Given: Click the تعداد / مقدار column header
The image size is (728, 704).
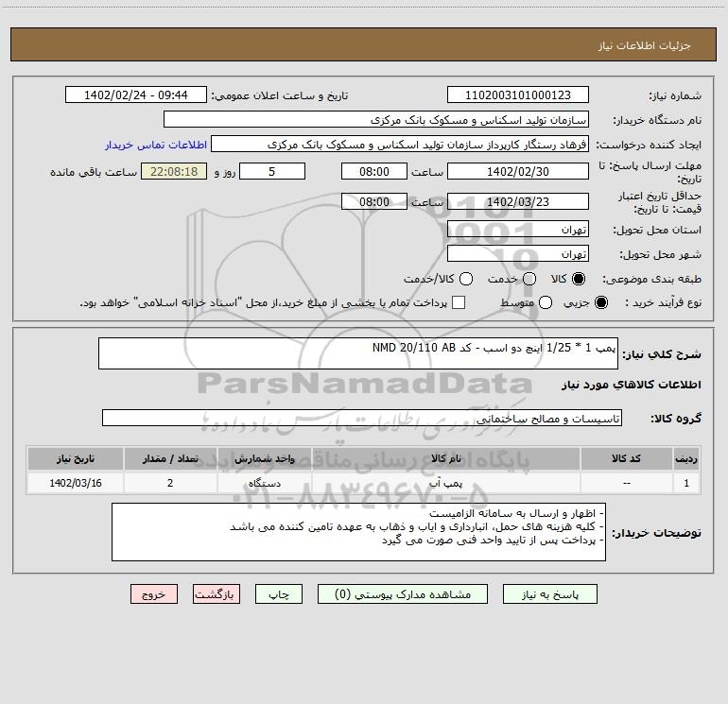Looking at the screenshot, I should 170,459.
